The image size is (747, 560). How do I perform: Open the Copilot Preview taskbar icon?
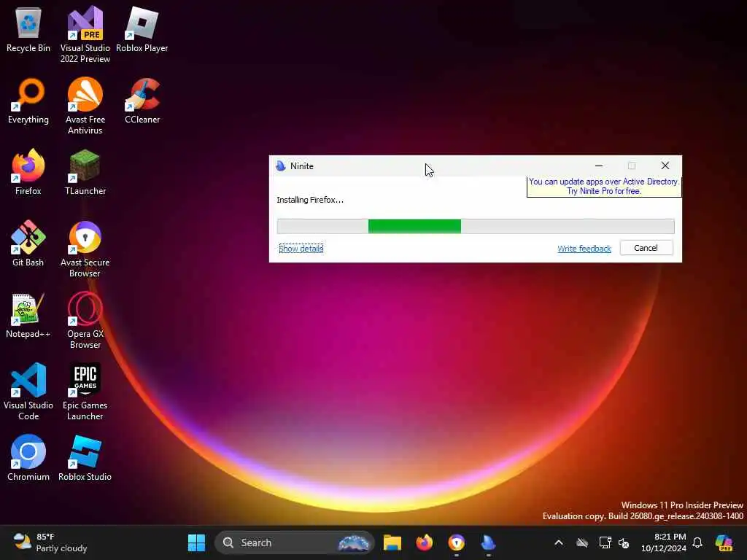point(724,542)
